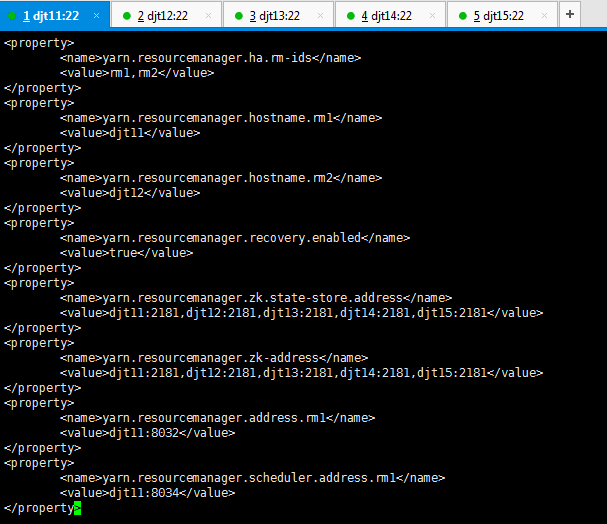Image resolution: width=607 pixels, height=524 pixels.
Task: Click the yarn.resourcemanager.recovery.enabled name line
Action: [235, 238]
